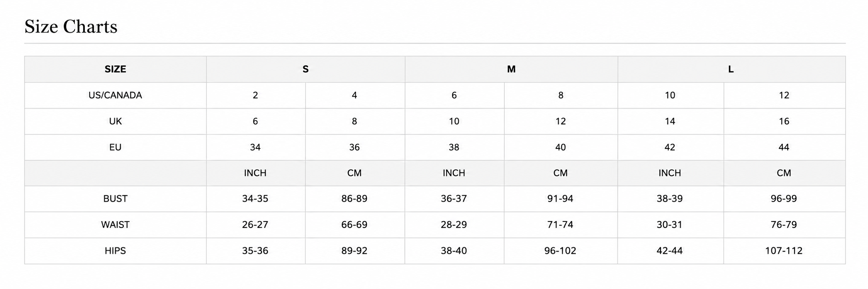Select the UK row label
The width and height of the screenshot is (868, 289).
point(115,121)
